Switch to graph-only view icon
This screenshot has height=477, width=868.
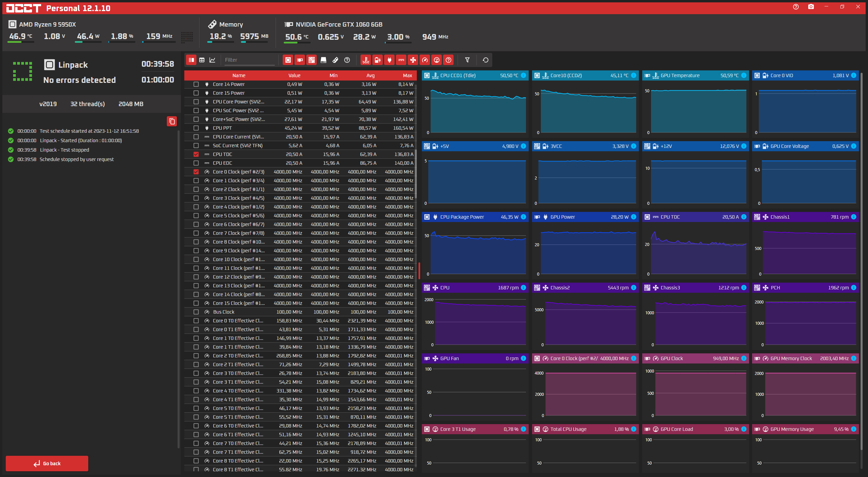click(x=212, y=60)
